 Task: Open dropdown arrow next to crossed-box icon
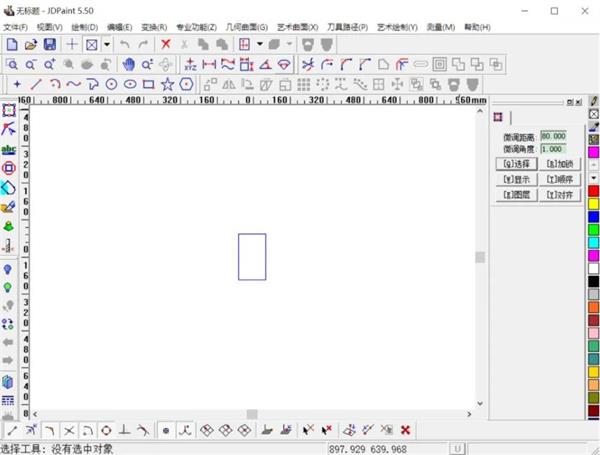(x=107, y=44)
